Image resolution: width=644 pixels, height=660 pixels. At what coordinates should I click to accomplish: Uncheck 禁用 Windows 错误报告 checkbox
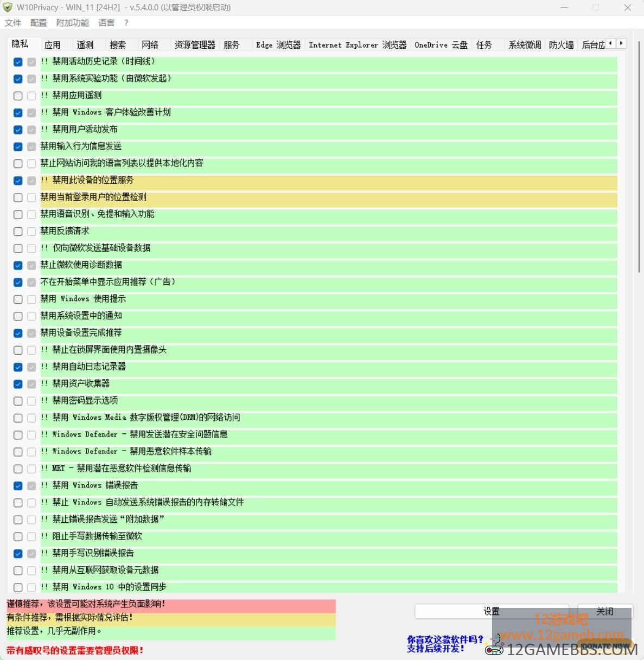18,486
